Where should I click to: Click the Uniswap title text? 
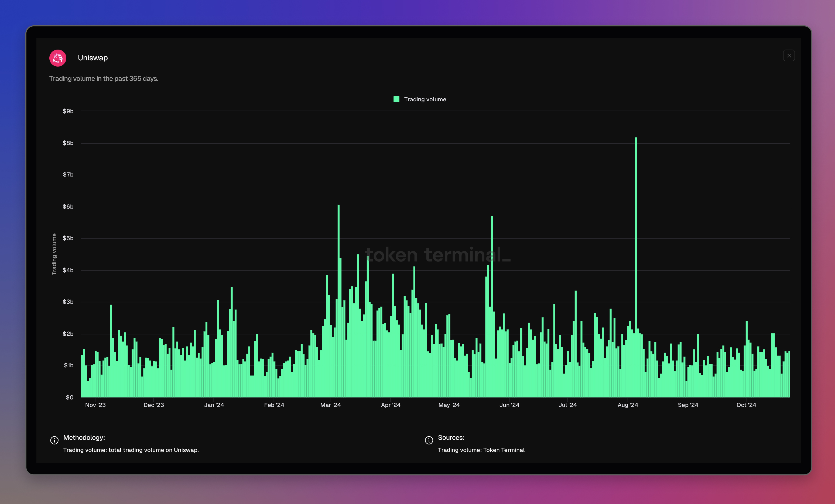coord(93,58)
